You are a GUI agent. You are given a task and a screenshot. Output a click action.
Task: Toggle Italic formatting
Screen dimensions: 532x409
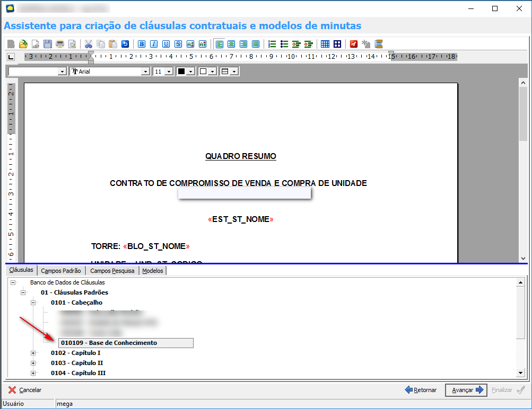[x=154, y=44]
